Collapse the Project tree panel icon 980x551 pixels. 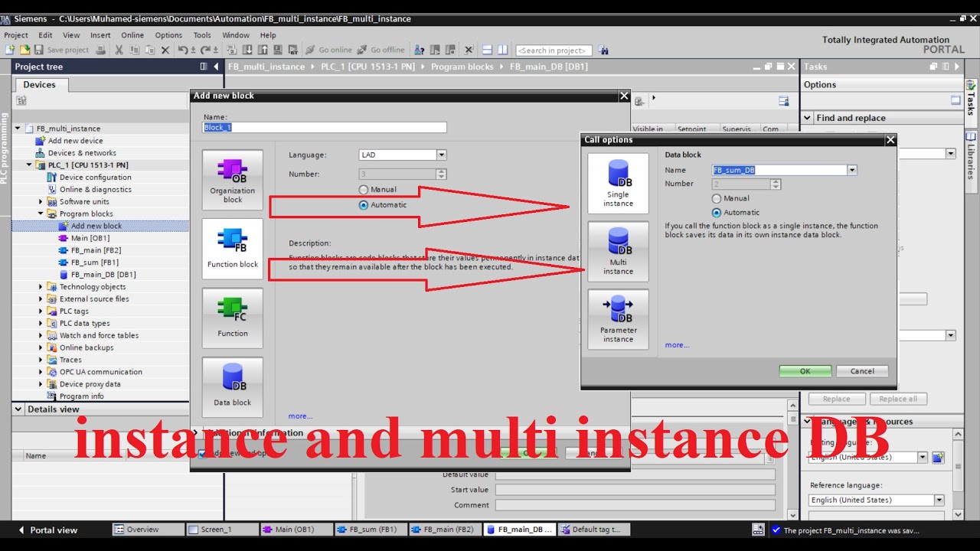[x=217, y=67]
